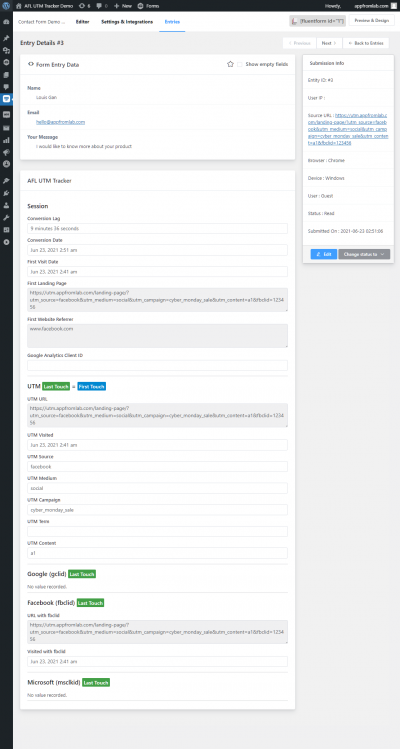Click the blue Edit button
Screen dimensions: 400x749
(x=324, y=254)
